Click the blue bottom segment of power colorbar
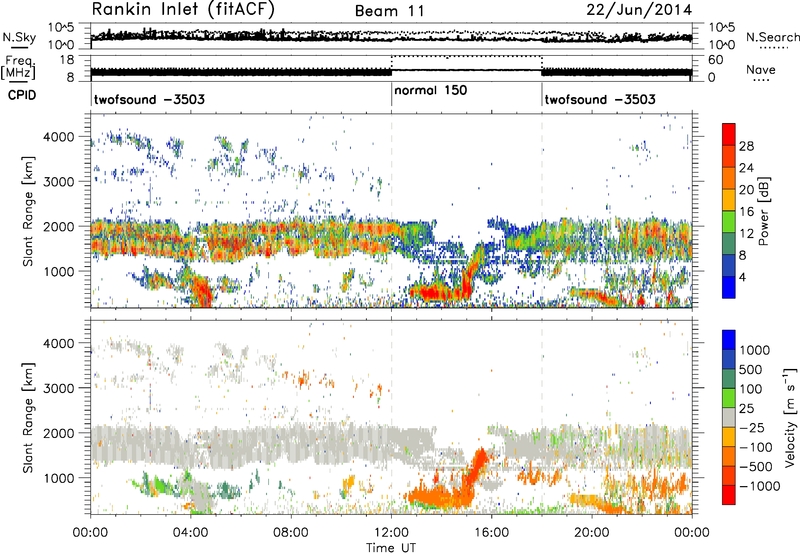 pos(729,288)
